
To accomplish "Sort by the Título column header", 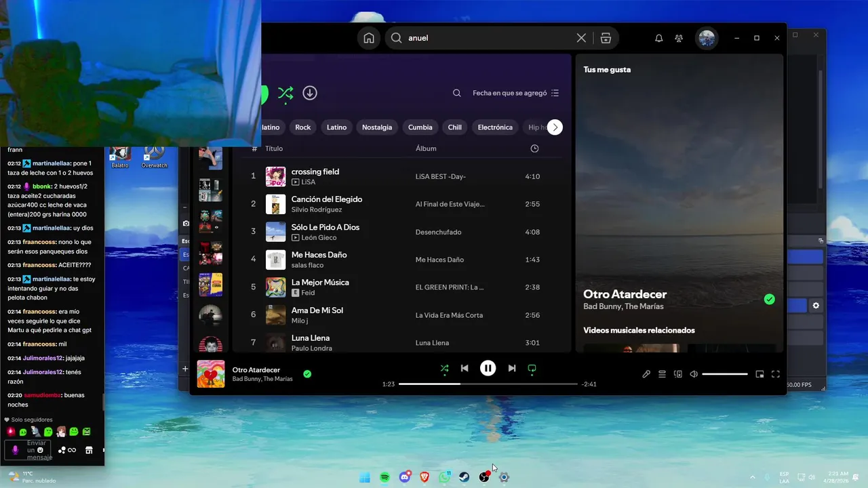I will pos(274,148).
